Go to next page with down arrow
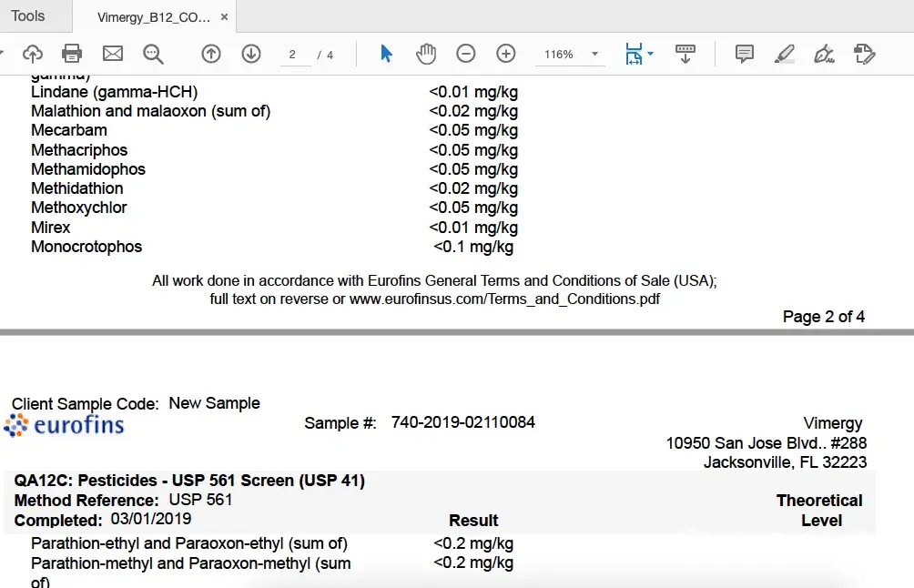Screen dimensions: 914x588 click(251, 54)
